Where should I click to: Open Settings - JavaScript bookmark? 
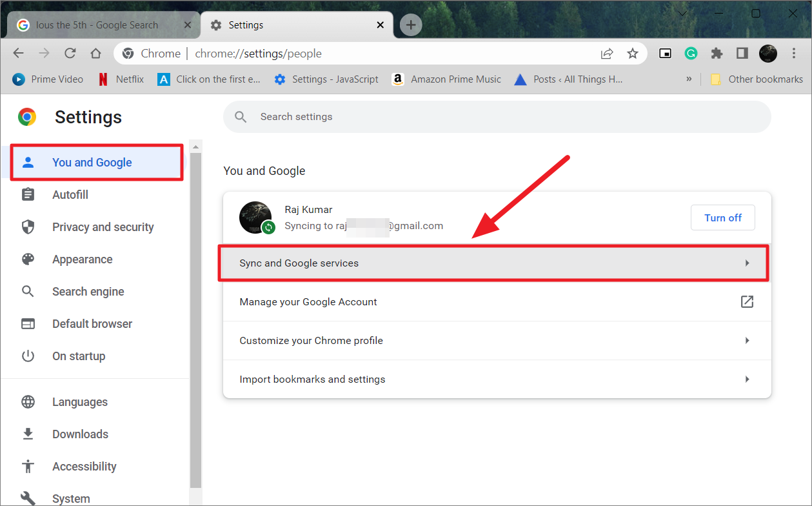[326, 79]
